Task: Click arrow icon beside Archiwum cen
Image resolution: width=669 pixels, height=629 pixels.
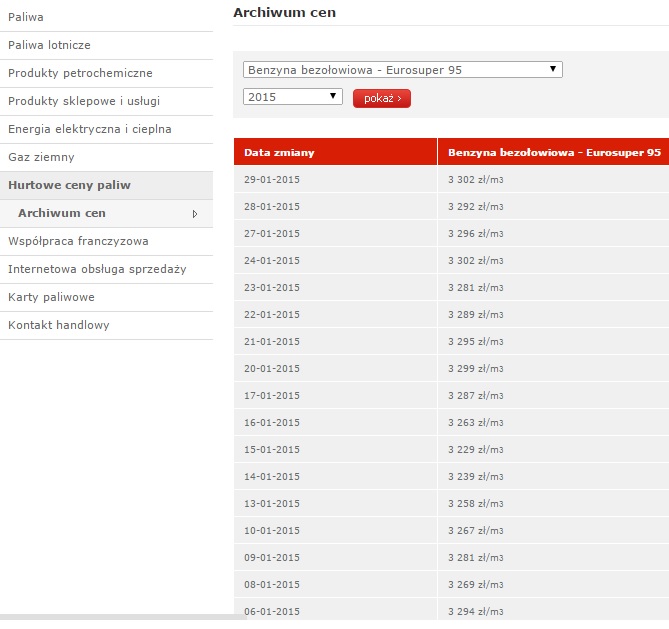Action: click(194, 213)
